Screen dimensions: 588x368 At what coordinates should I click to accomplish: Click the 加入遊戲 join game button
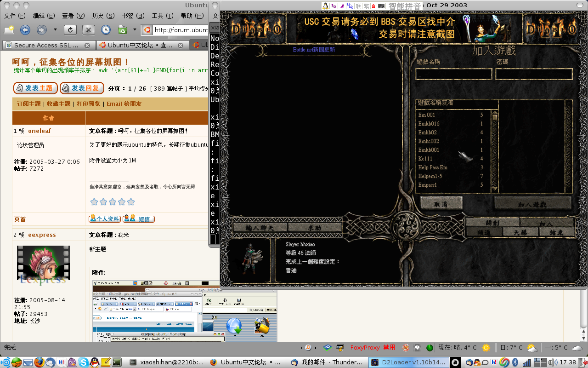click(532, 203)
